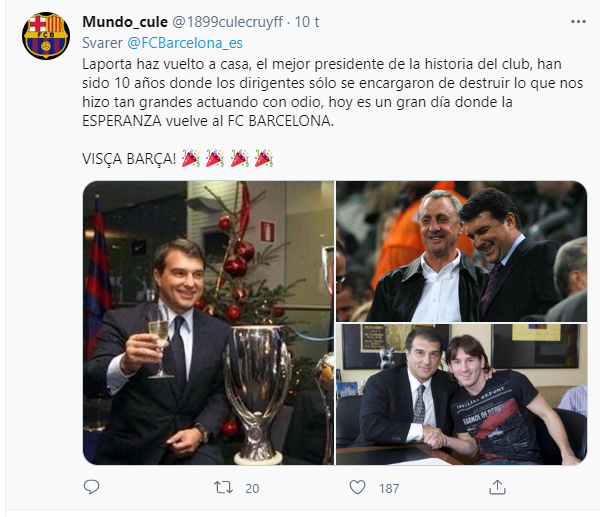This screenshot has width=600, height=517.
Task: Like the tweet with the heart icon
Action: tap(359, 487)
